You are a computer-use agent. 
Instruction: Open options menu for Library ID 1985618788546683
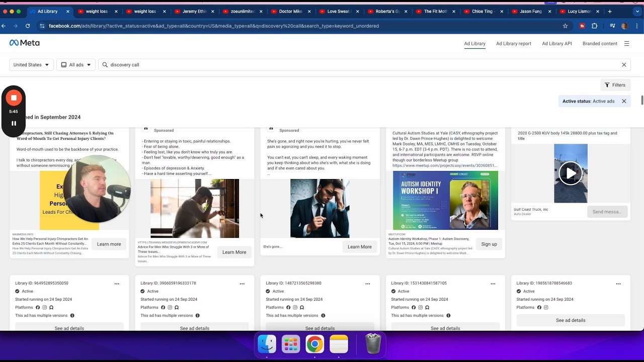618,284
